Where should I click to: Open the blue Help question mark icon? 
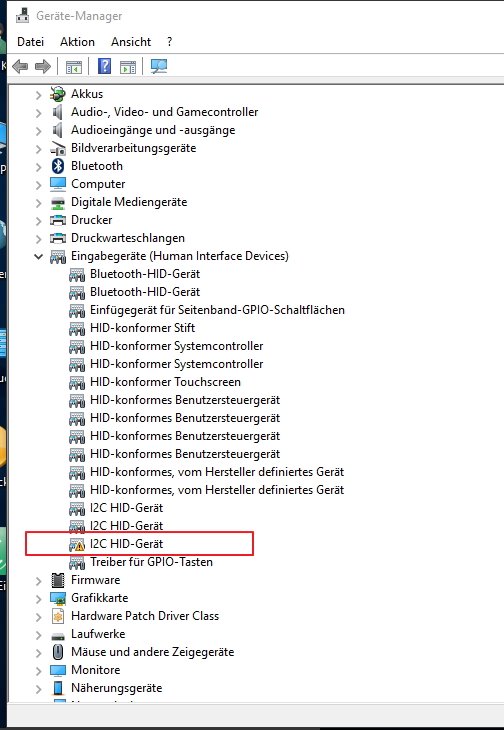point(104,66)
